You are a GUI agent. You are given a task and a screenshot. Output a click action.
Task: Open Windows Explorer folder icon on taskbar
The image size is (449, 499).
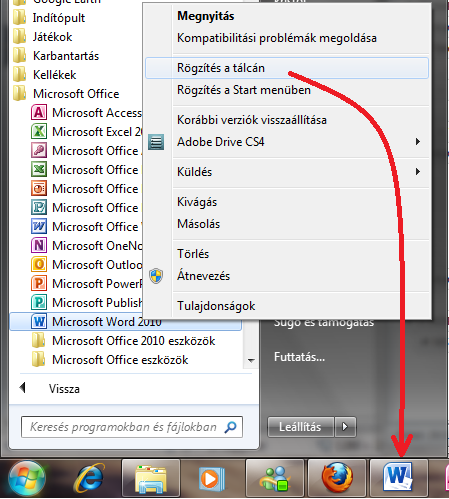click(x=151, y=479)
